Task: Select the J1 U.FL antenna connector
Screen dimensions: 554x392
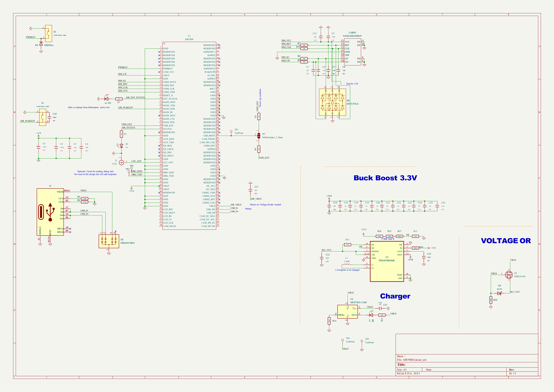Action: click(121, 162)
